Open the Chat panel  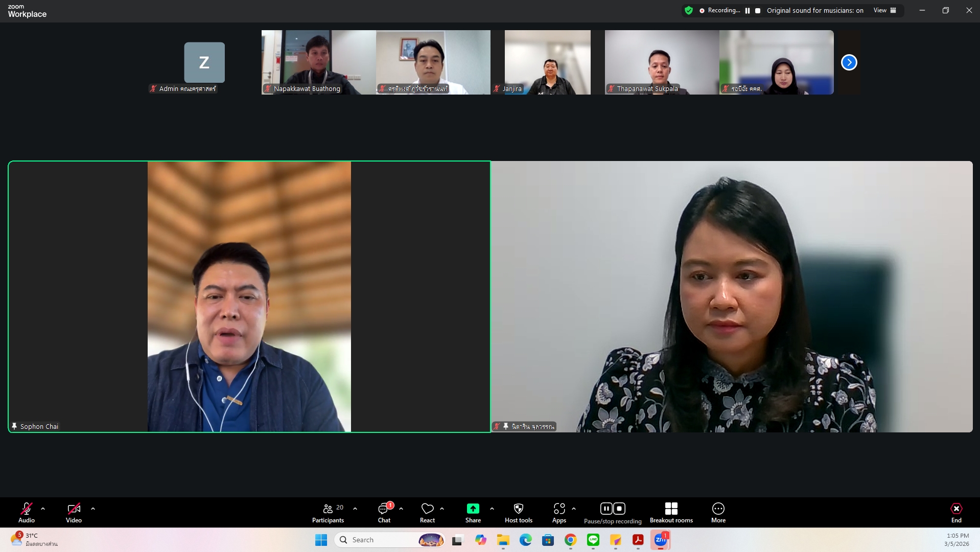tap(384, 513)
